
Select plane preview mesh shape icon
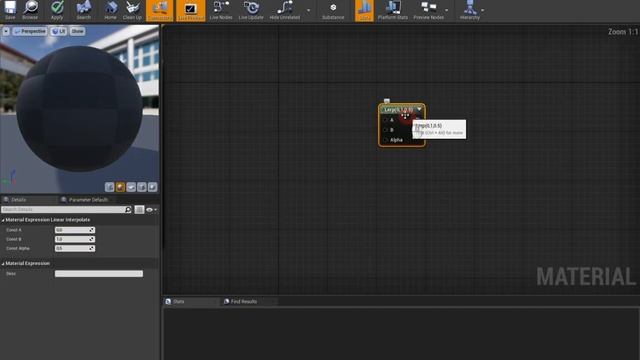pos(131,187)
